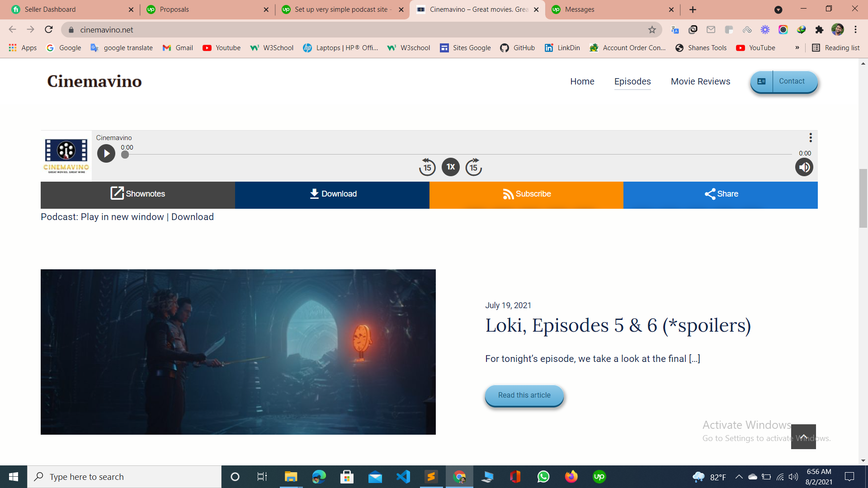Change playback speed 1X button
The height and width of the screenshot is (488, 868).
(x=450, y=167)
